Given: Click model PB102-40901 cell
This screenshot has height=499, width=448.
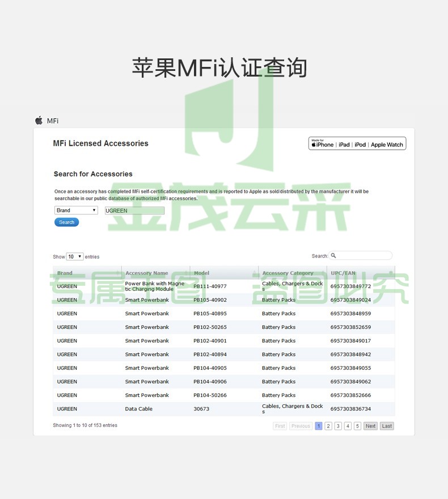Looking at the screenshot, I should click(210, 341).
